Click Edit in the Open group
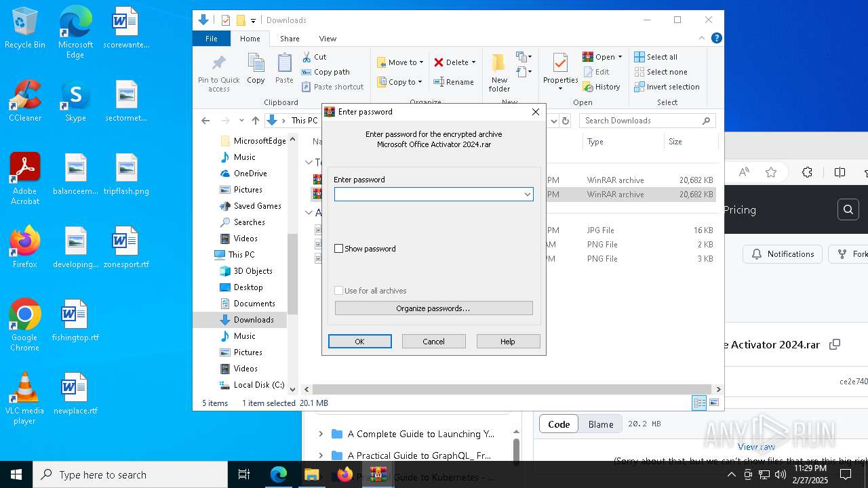Screen dimensions: 868x488 point(596,72)
